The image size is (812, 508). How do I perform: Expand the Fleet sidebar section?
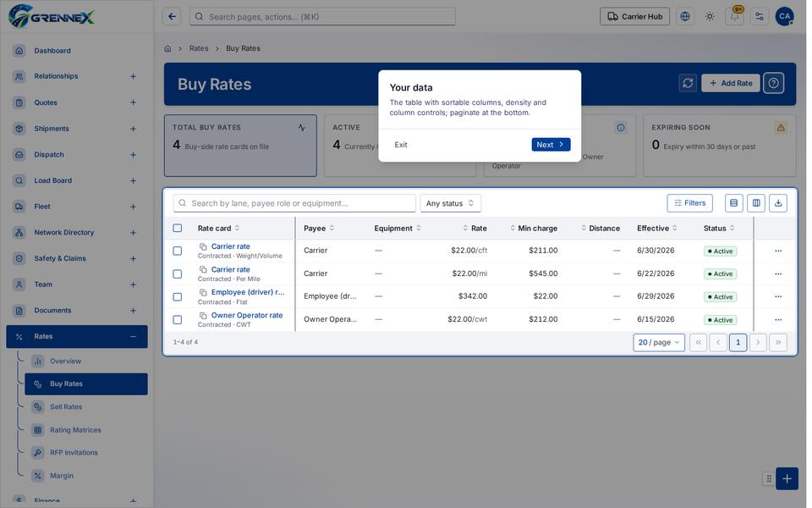coord(133,207)
